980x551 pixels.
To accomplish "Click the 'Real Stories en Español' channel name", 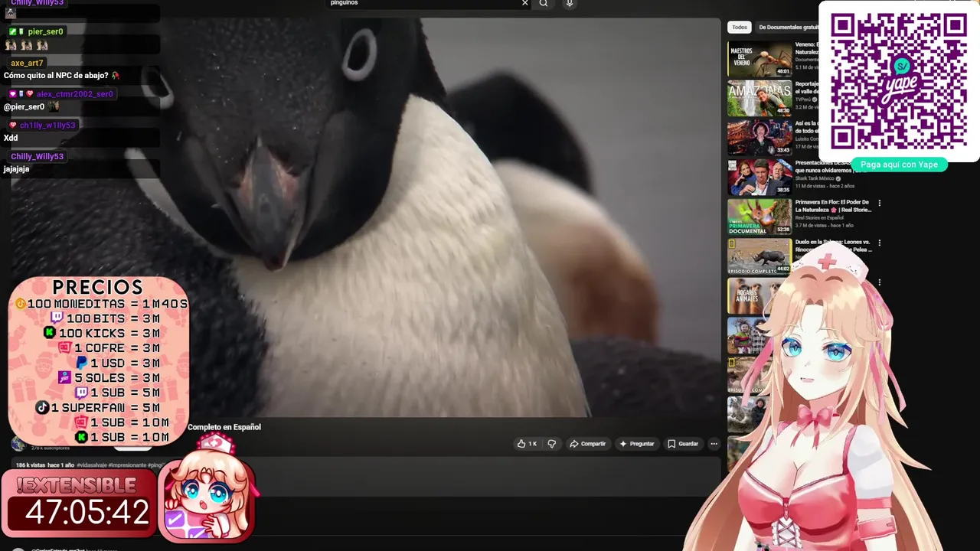I will (819, 218).
